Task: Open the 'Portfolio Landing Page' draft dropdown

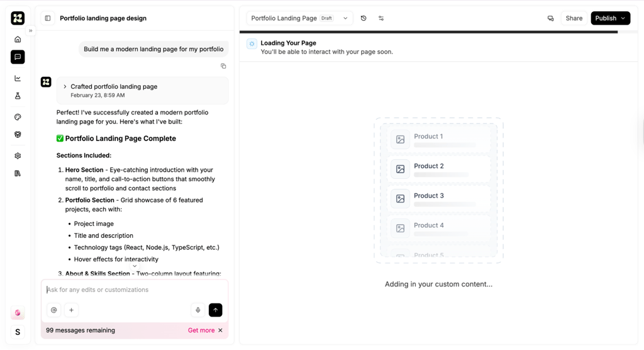Action: coord(299,18)
